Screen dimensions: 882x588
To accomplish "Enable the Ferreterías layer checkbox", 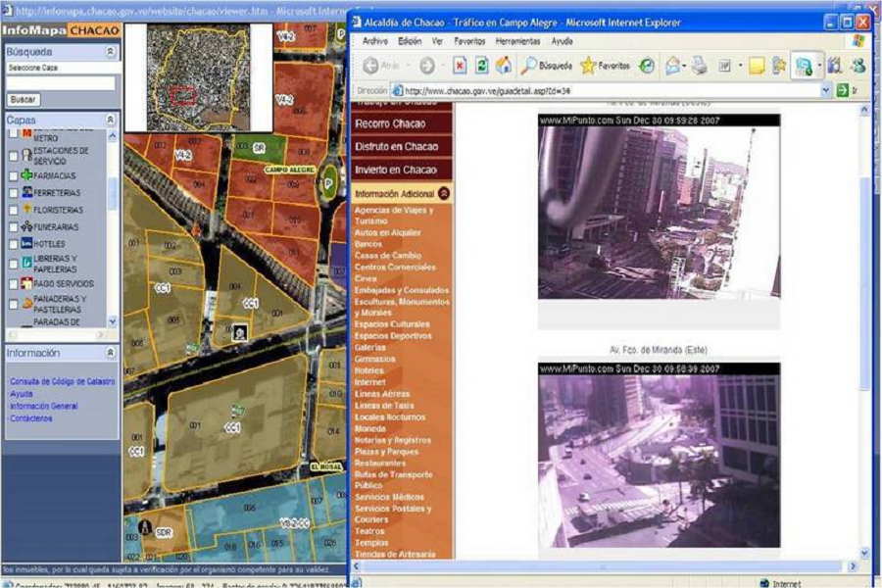I will click(x=14, y=193).
